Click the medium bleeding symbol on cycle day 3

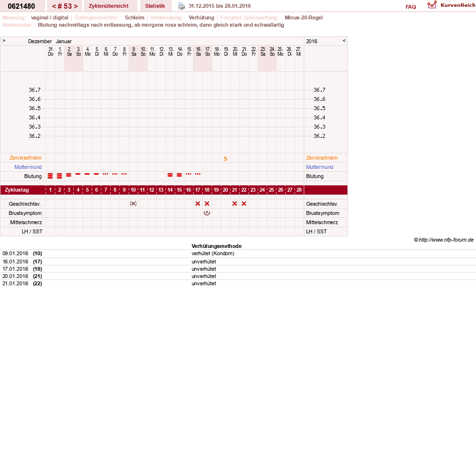(x=68, y=175)
